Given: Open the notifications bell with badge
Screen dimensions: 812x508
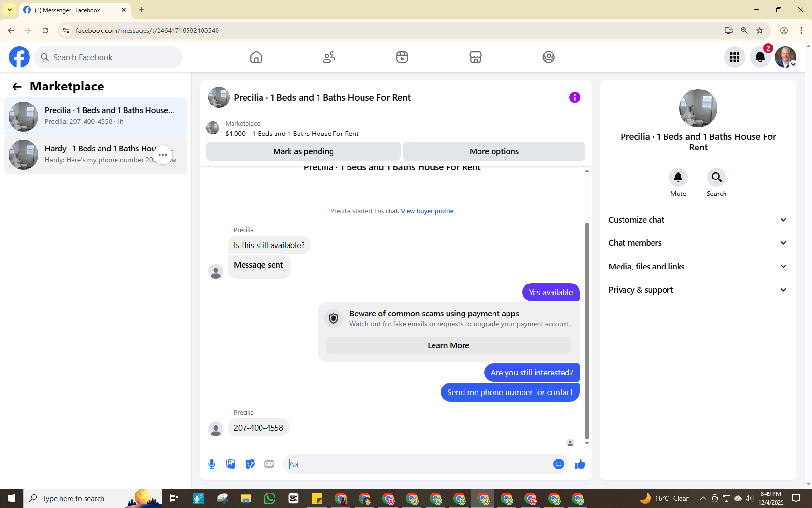Looking at the screenshot, I should click(x=760, y=57).
